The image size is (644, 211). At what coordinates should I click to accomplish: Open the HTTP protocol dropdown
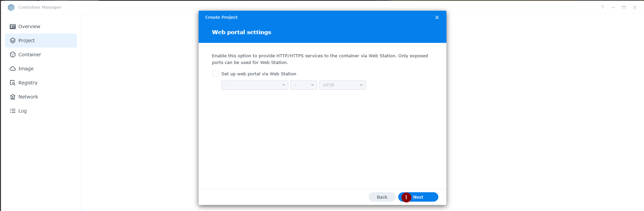(342, 85)
